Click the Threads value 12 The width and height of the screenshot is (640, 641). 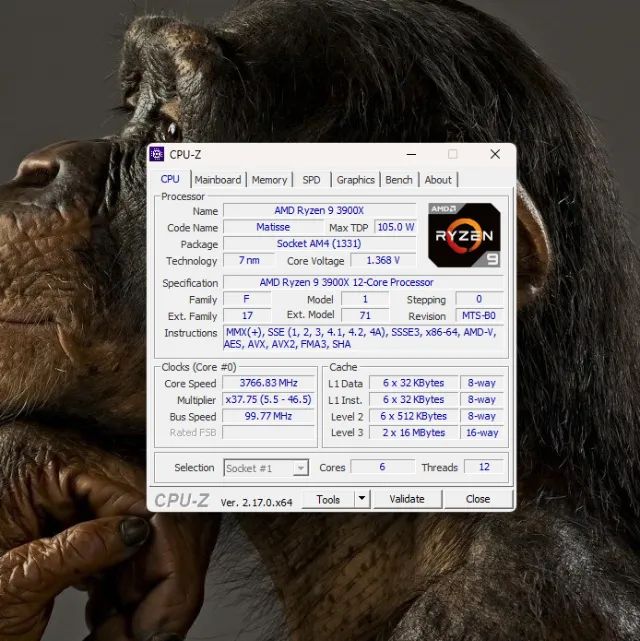click(x=484, y=467)
